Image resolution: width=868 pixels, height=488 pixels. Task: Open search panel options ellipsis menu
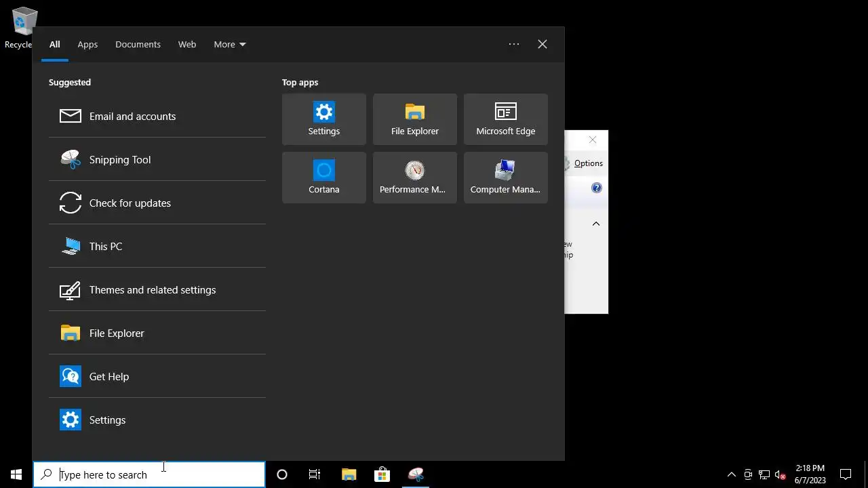coord(514,44)
